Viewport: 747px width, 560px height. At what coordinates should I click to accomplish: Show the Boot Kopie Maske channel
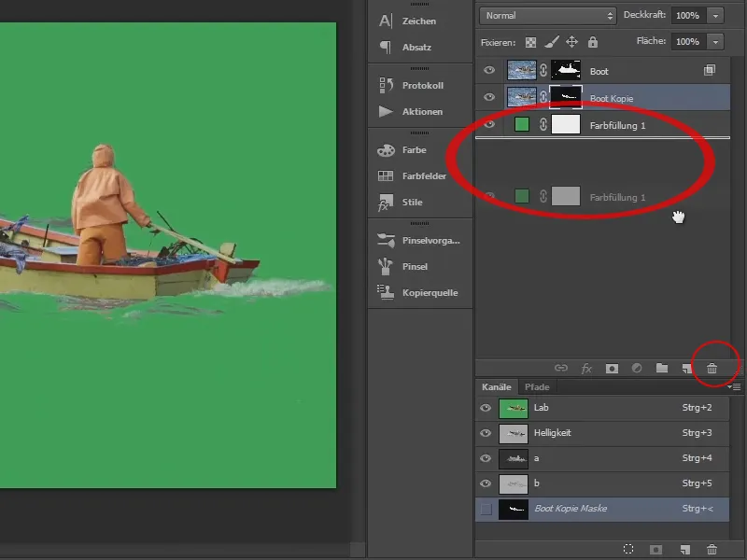pyautogui.click(x=486, y=509)
